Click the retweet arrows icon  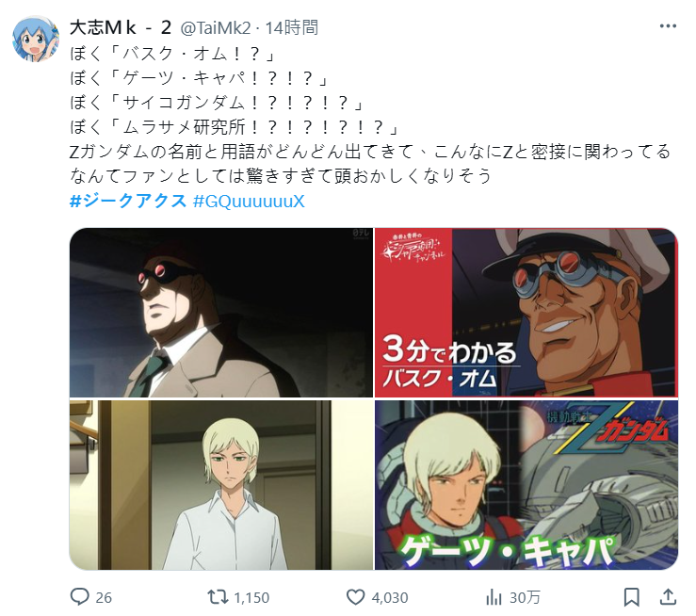tap(218, 597)
